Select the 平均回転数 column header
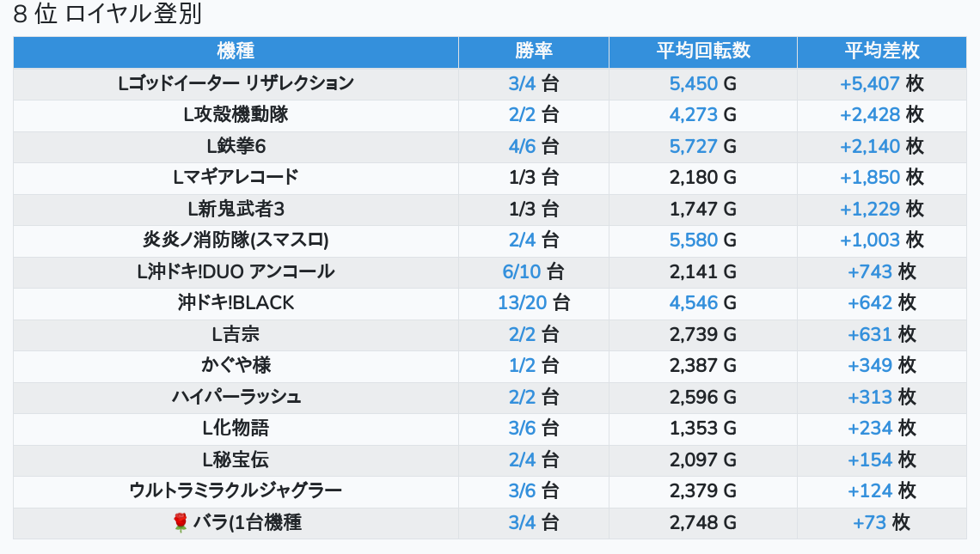 click(703, 52)
